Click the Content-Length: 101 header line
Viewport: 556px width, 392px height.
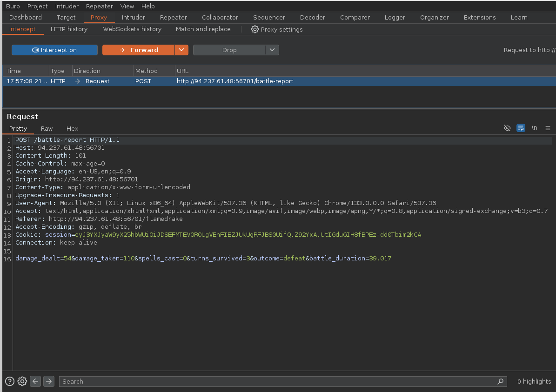pyautogui.click(x=50, y=156)
